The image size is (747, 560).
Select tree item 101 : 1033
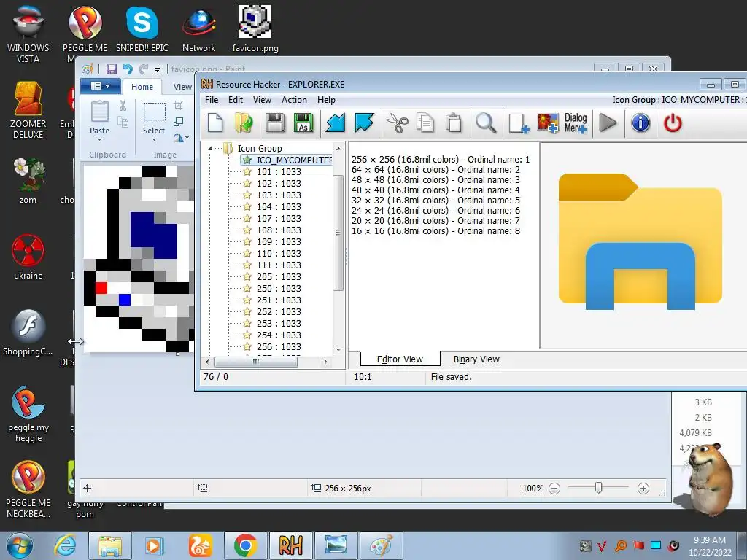pos(279,172)
